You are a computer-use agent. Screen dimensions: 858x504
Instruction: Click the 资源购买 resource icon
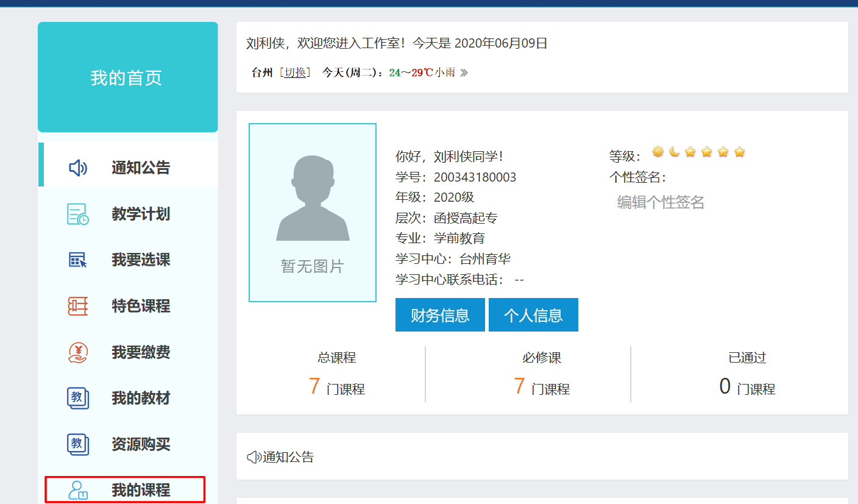(x=78, y=444)
